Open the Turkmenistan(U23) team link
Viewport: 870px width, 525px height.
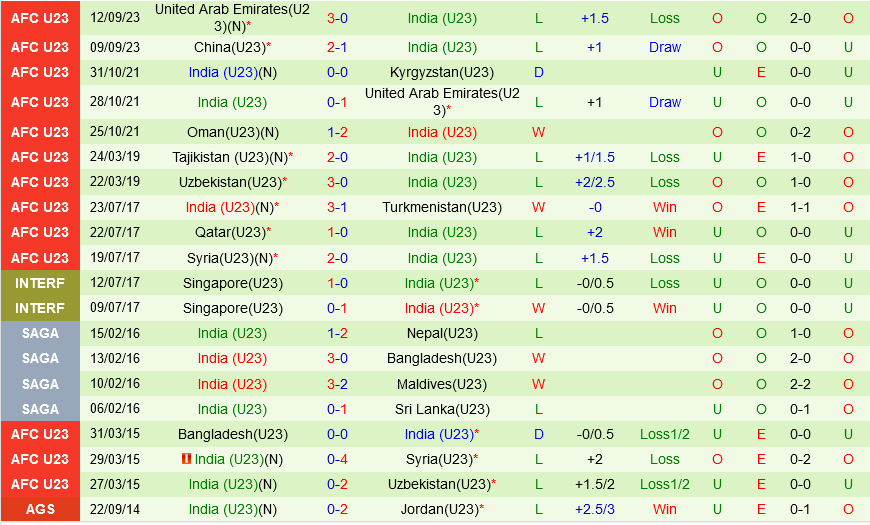tap(442, 207)
